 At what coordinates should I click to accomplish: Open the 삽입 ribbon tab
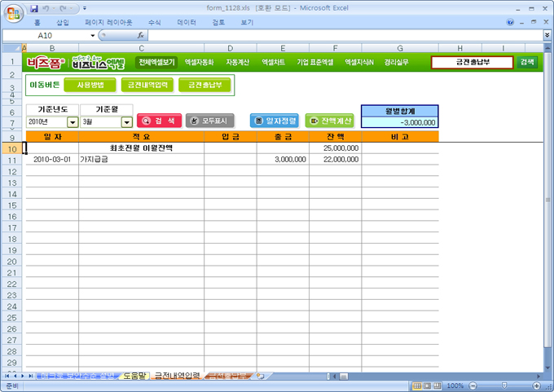pyautogui.click(x=63, y=23)
